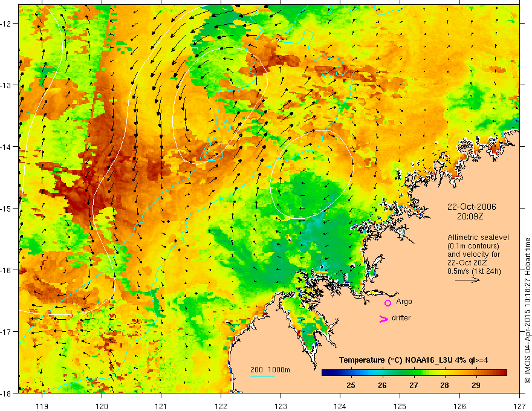Image resolution: width=532 pixels, height=411 pixels.
Task: Click the 0.5m/s velocity scale arrow
Action: click(467, 280)
